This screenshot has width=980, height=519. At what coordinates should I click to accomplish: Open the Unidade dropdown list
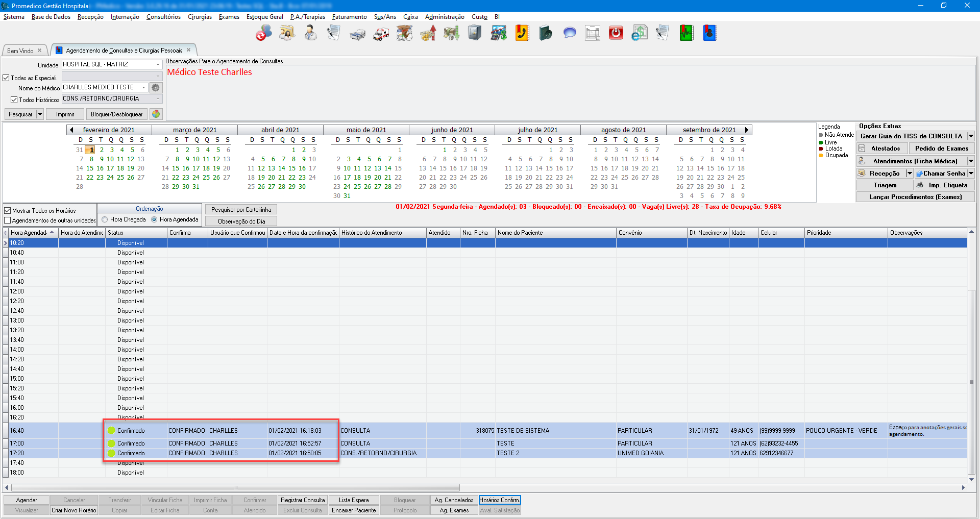pos(158,65)
